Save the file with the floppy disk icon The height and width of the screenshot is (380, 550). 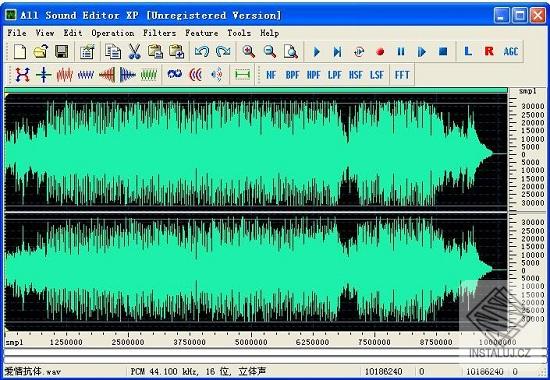62,52
